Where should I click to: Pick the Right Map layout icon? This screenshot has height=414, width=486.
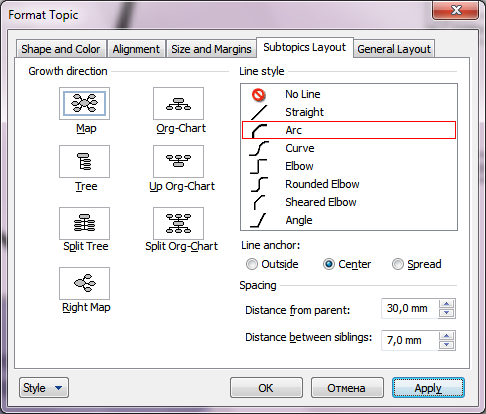[x=84, y=283]
